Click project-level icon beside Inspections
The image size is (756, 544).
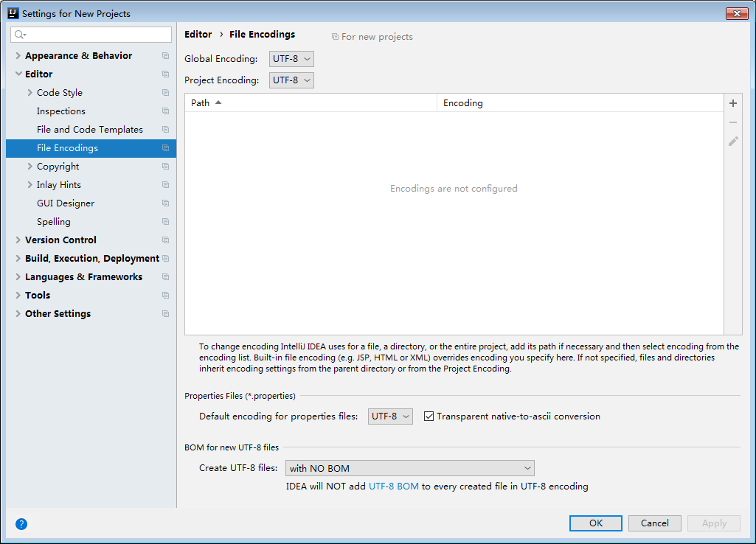coord(165,111)
